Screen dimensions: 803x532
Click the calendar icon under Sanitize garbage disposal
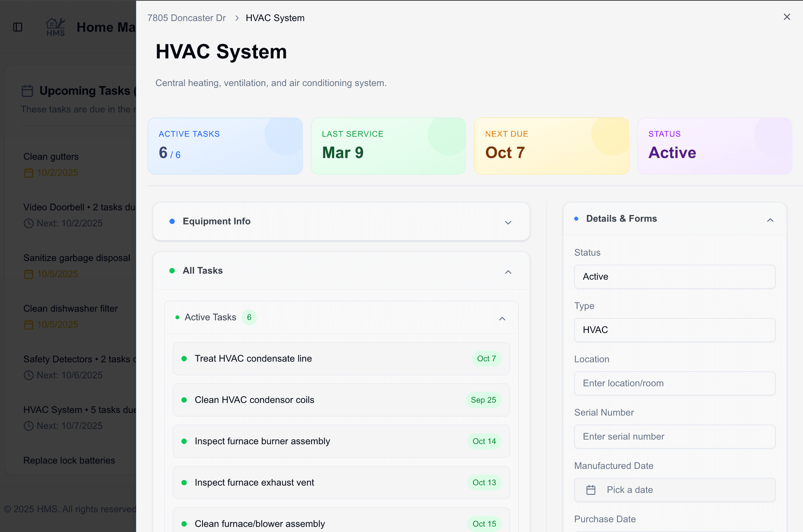[x=28, y=274]
